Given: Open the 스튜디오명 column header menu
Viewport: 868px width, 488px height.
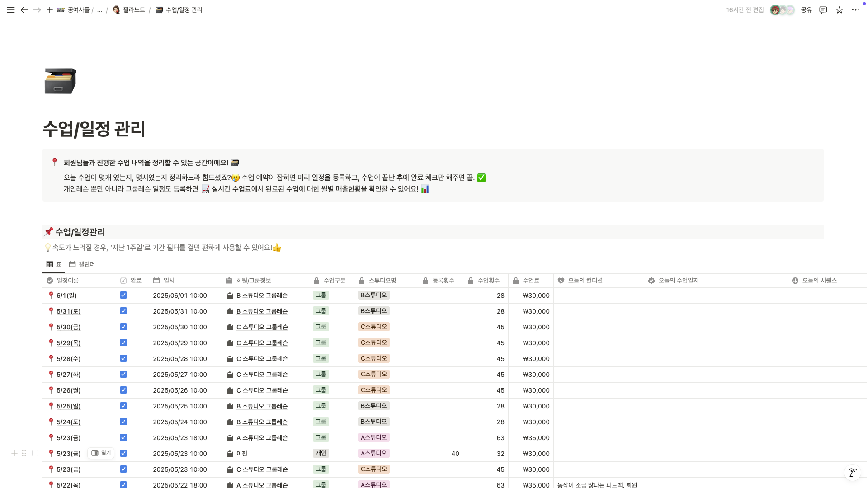Looking at the screenshot, I should pyautogui.click(x=383, y=280).
